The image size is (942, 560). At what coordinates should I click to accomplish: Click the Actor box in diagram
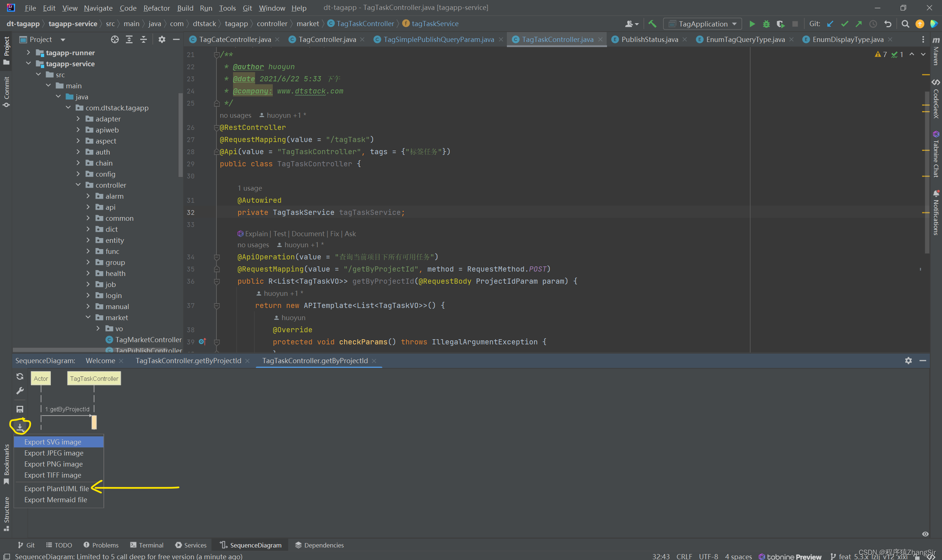click(41, 379)
